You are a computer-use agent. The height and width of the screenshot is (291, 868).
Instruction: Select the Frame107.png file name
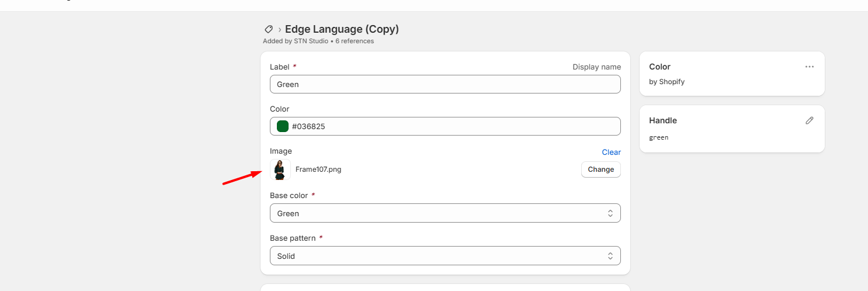click(x=318, y=169)
